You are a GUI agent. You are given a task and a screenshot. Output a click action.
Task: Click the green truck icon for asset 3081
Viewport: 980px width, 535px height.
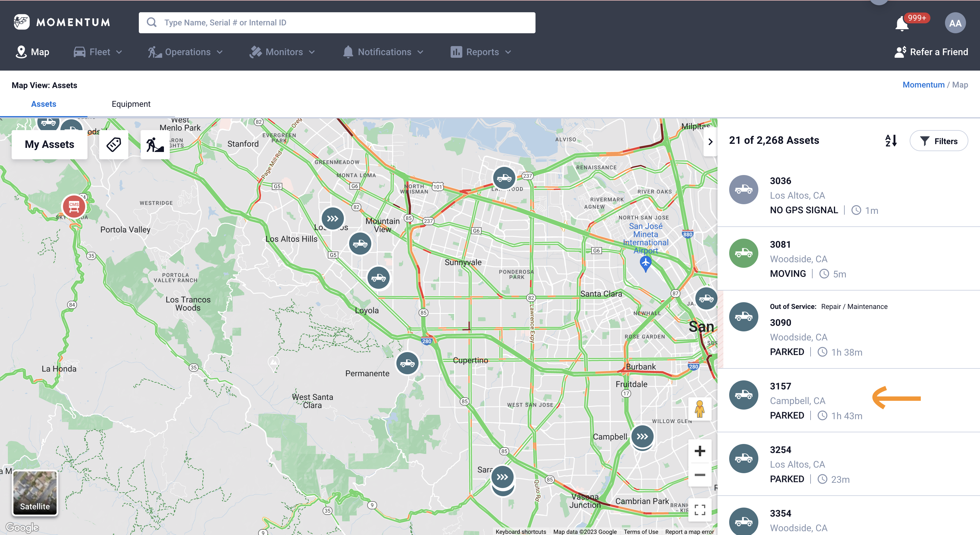tap(743, 253)
